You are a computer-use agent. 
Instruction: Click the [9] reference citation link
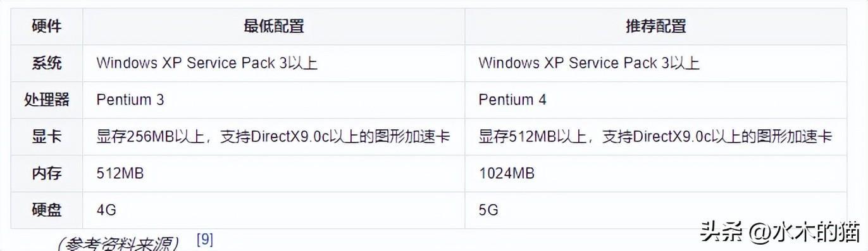205,240
